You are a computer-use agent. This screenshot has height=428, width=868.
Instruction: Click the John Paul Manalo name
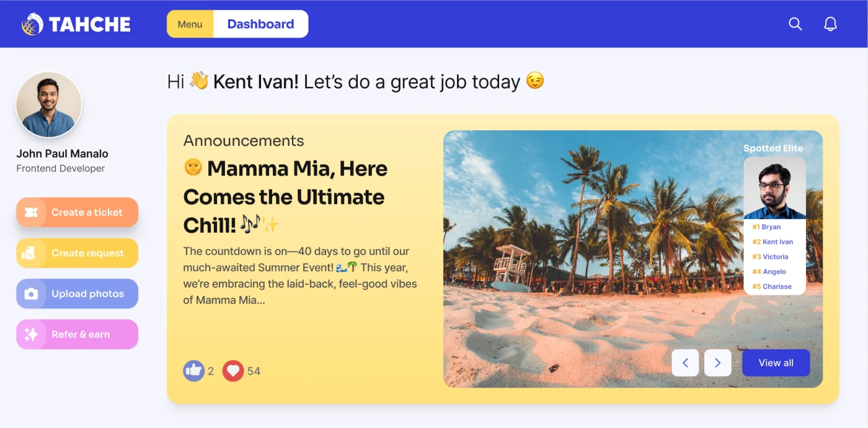pyautogui.click(x=62, y=153)
